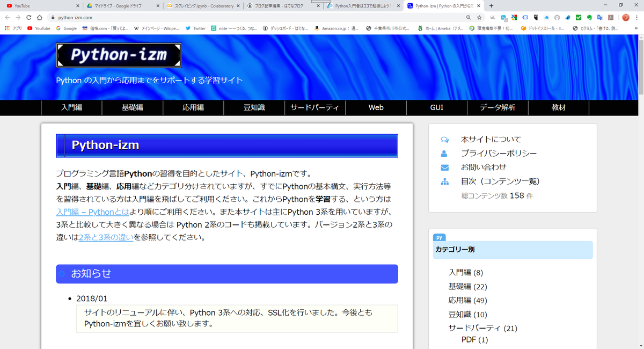Open the Google Translate extension icon
Viewport: 644px width, 349px height.
pyautogui.click(x=600, y=17)
